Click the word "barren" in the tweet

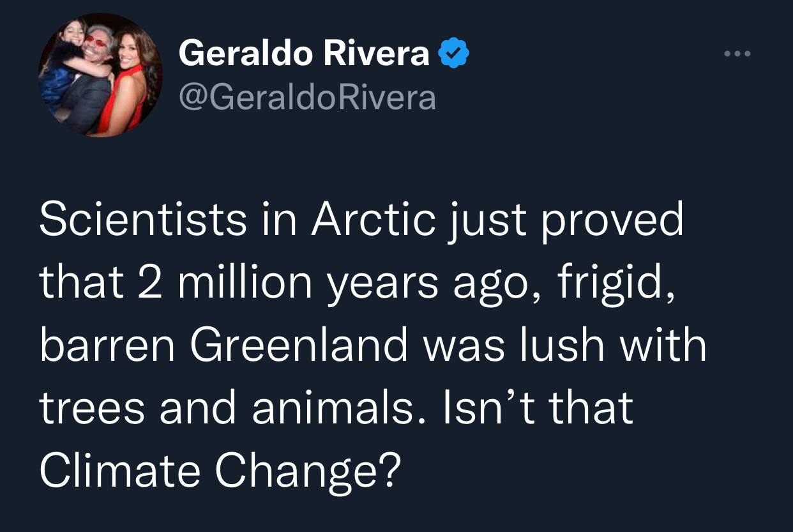[104, 345]
